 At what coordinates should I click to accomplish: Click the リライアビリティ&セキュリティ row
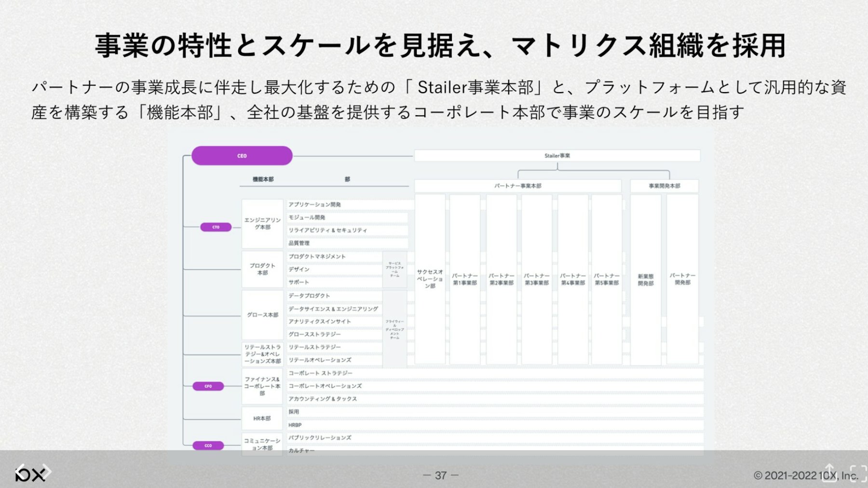coord(347,230)
